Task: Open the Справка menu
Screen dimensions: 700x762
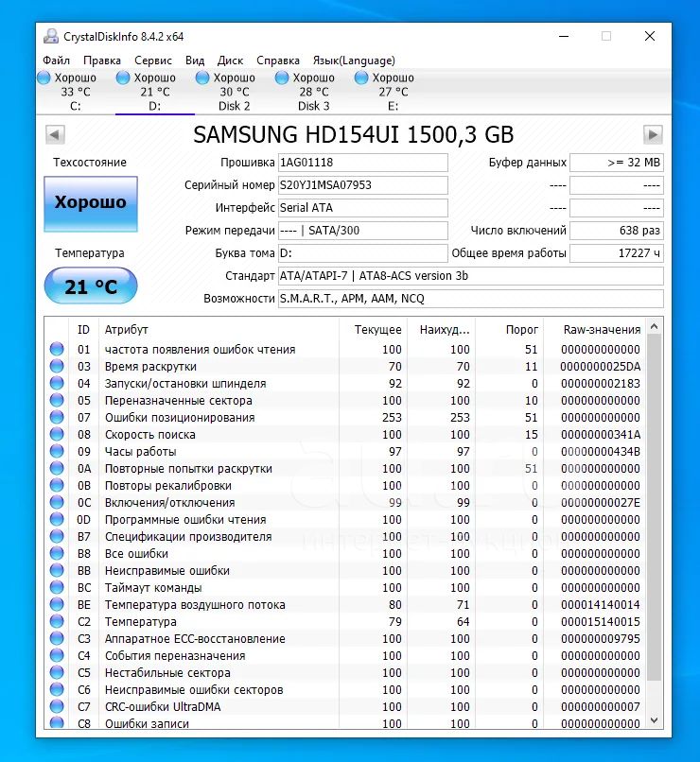Action: point(278,61)
